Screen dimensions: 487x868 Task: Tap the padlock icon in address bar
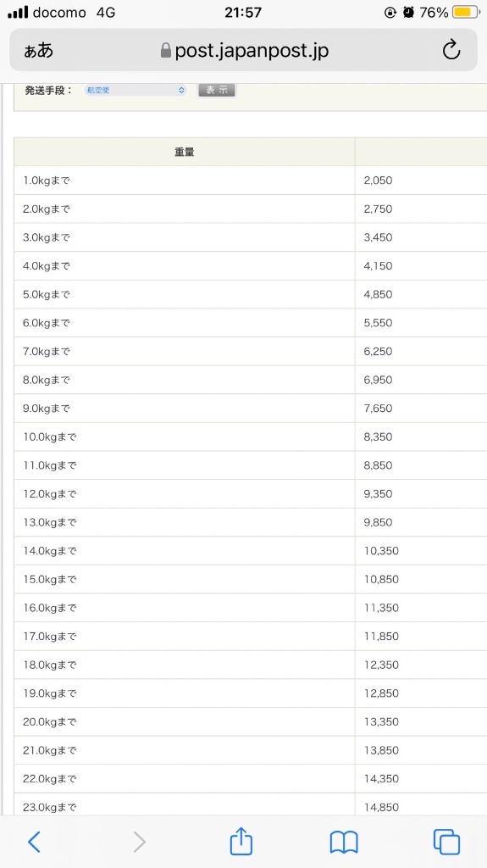pyautogui.click(x=165, y=50)
